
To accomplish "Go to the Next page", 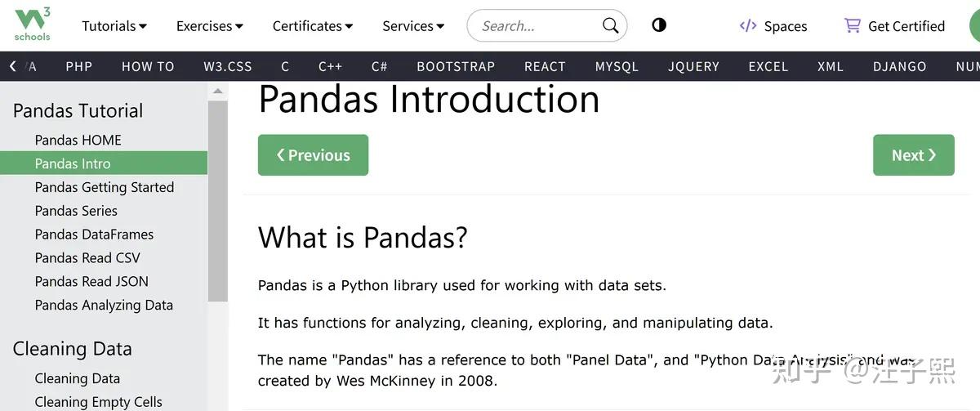I will click(913, 155).
